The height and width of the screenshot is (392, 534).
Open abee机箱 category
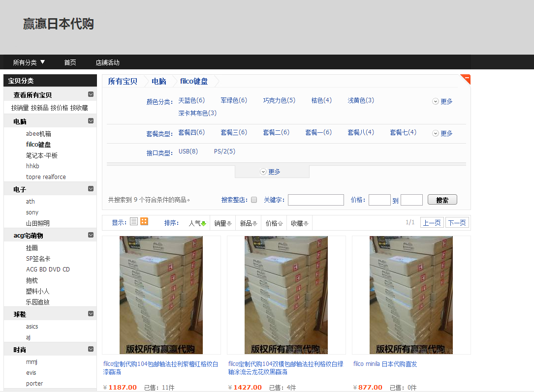pos(38,134)
